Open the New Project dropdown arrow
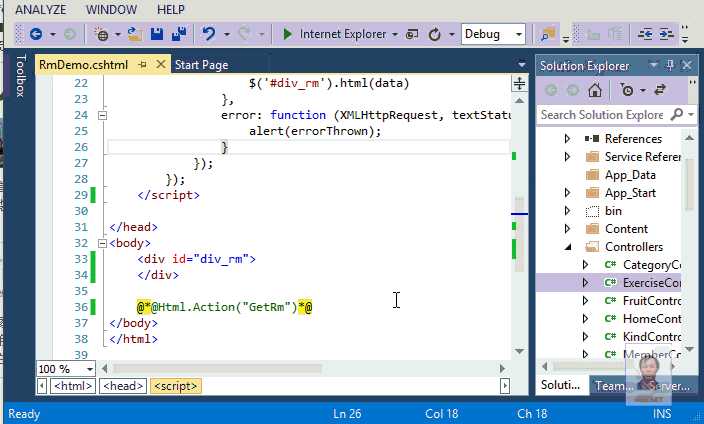This screenshot has width=704, height=424. click(x=118, y=35)
